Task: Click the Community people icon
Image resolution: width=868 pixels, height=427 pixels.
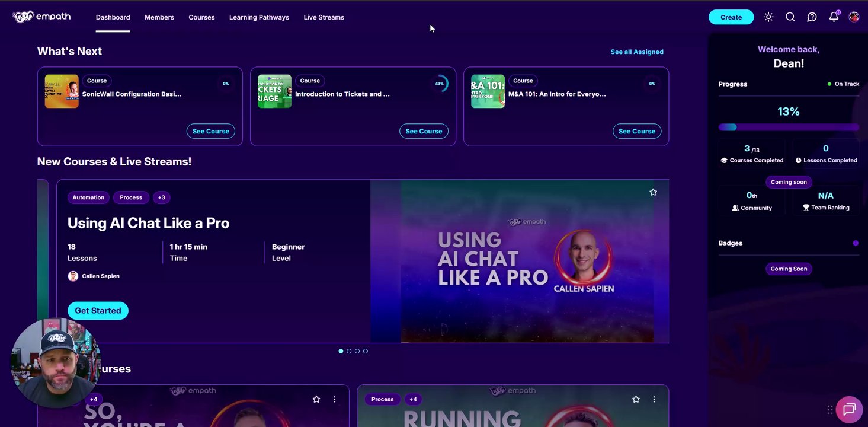Action: tap(735, 208)
